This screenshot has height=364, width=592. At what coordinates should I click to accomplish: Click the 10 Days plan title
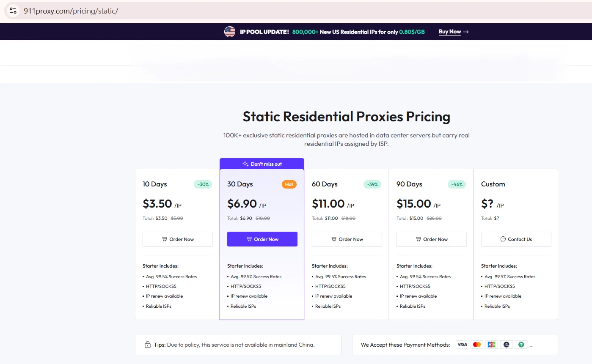click(155, 184)
